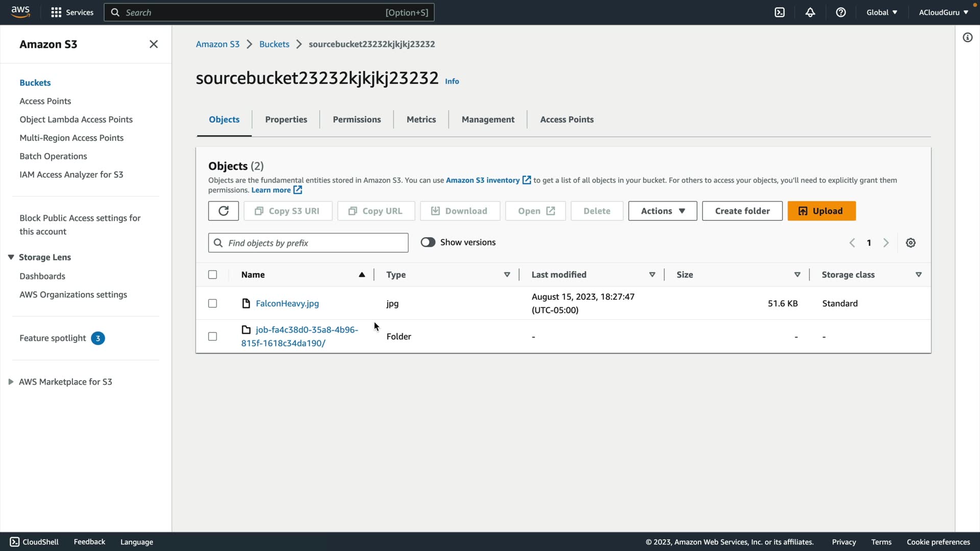Screen dimensions: 980x551
Task: Click the orange Upload button
Action: (x=821, y=211)
